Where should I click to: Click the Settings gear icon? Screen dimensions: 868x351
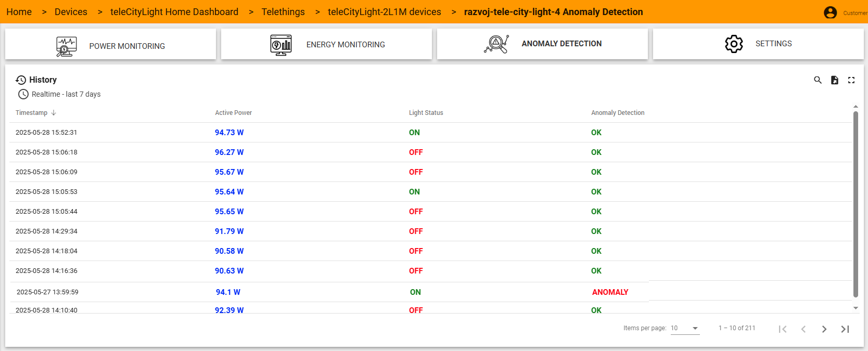point(734,44)
